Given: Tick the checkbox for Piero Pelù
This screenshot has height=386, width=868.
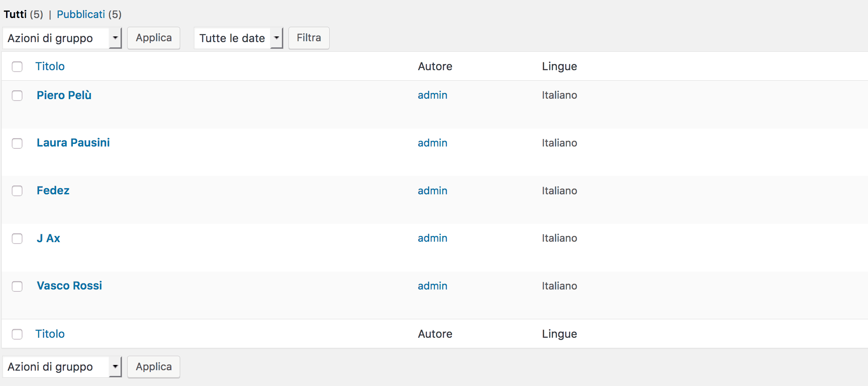Looking at the screenshot, I should (17, 96).
